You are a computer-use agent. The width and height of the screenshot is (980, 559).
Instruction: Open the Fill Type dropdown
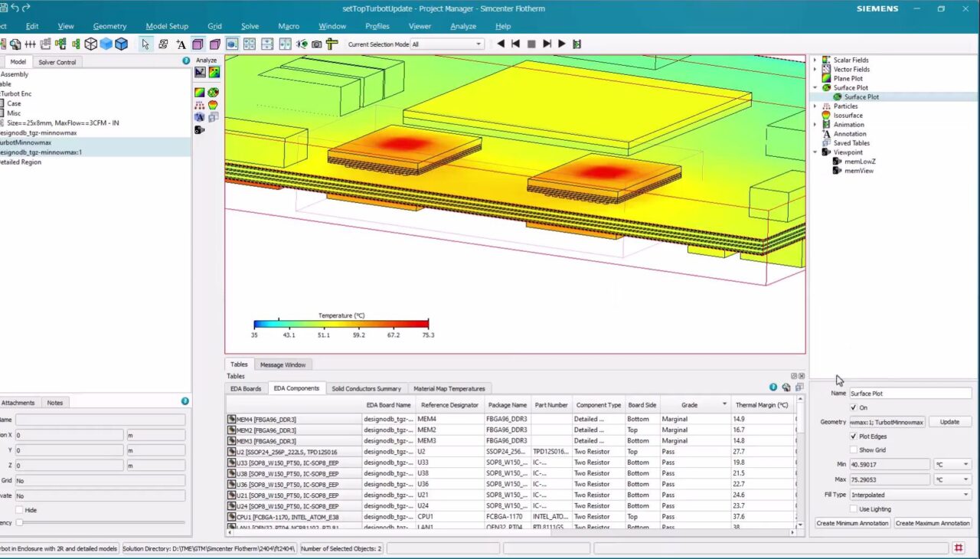[x=910, y=495]
